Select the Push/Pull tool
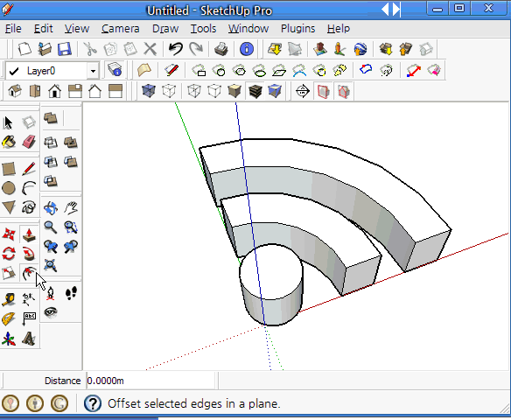Screen dimensions: 511x420 [x=29, y=234]
